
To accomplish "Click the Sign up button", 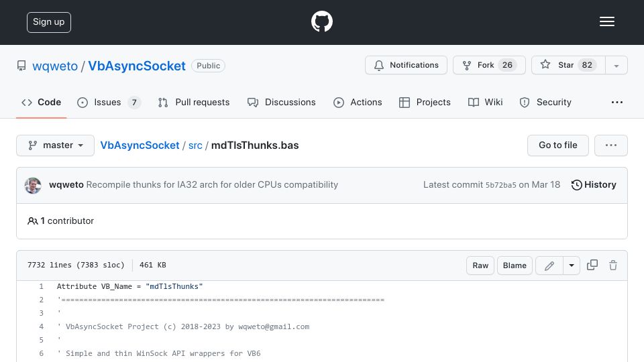I will click(49, 22).
